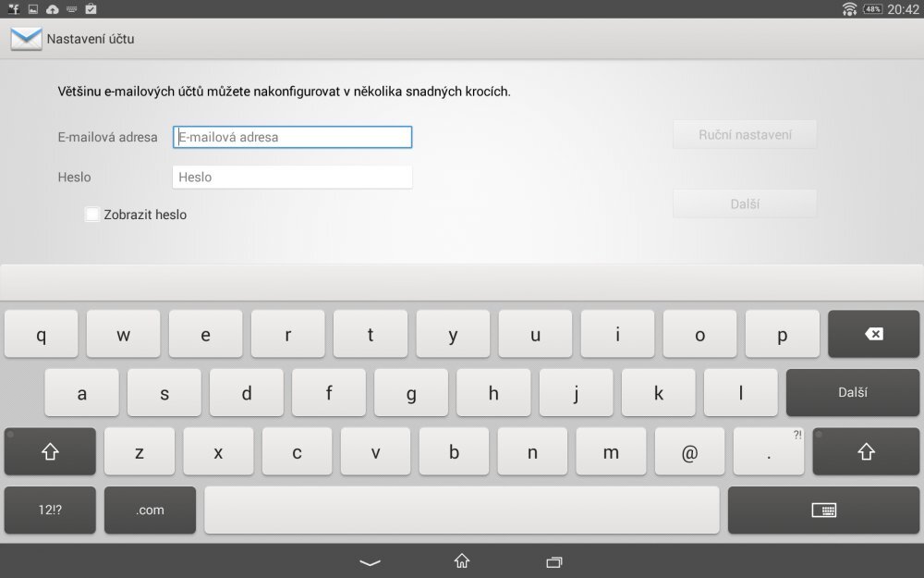Image resolution: width=924 pixels, height=578 pixels.
Task: Tap the Home navigation button
Action: coord(460,561)
